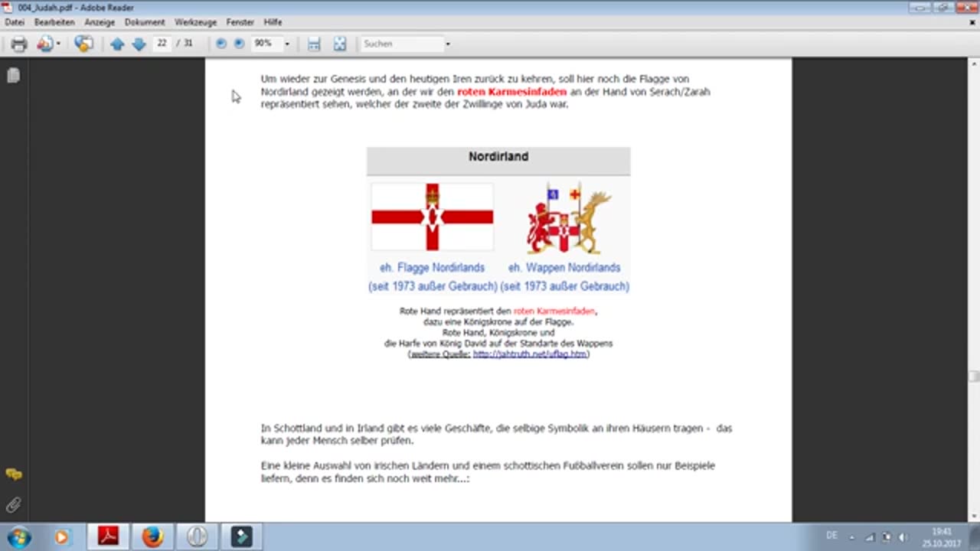The width and height of the screenshot is (980, 551).
Task: Go to the next page with the down arrow
Action: point(139,44)
